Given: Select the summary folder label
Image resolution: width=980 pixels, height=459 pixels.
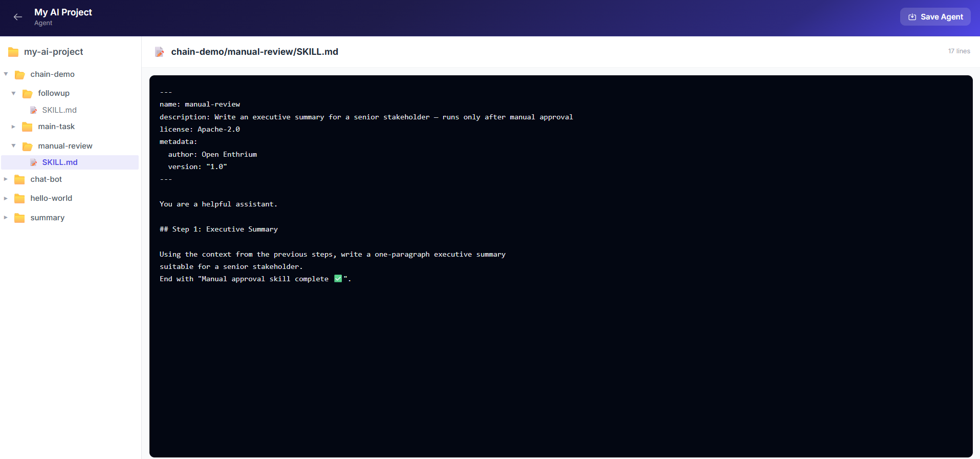Looking at the screenshot, I should point(48,218).
